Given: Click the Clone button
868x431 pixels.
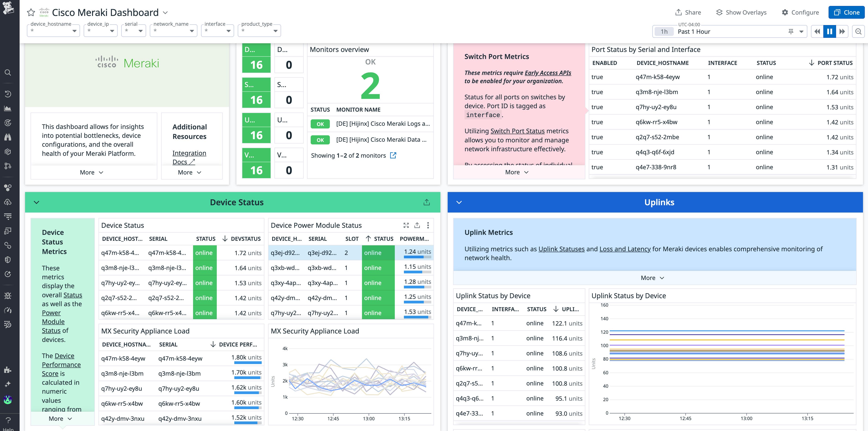Looking at the screenshot, I should (846, 12).
